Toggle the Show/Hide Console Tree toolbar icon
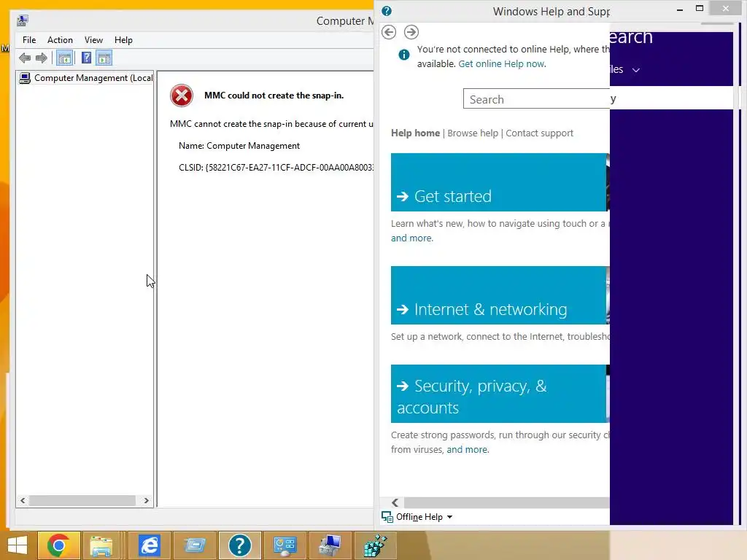 [x=64, y=58]
